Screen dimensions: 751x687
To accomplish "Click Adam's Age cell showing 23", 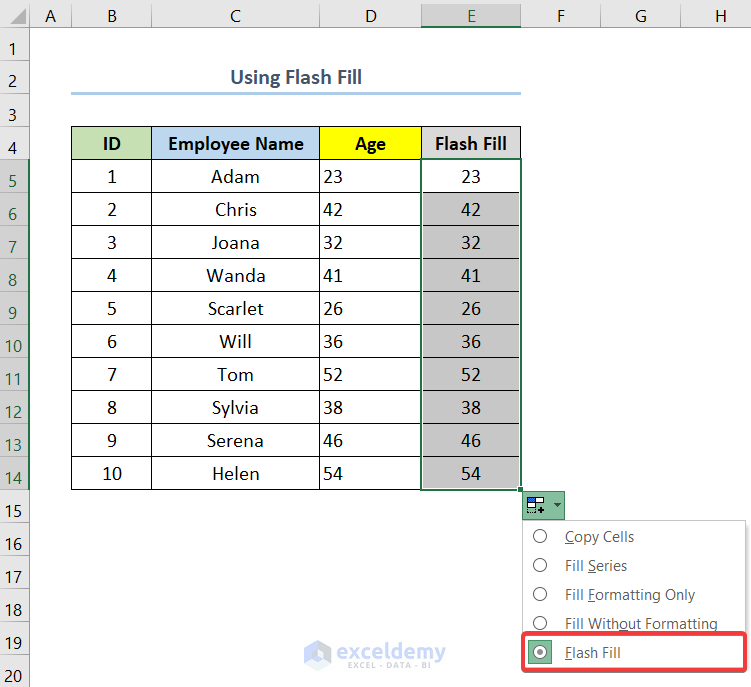I will click(x=370, y=176).
